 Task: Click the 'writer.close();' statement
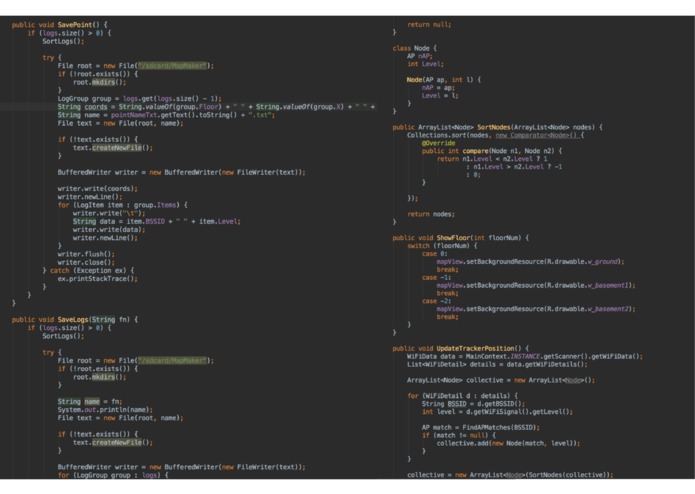click(86, 262)
